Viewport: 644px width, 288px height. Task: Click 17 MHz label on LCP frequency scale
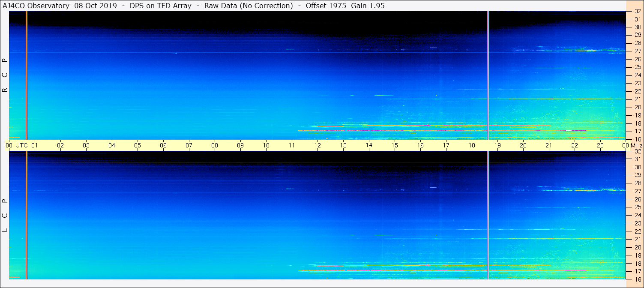637,271
